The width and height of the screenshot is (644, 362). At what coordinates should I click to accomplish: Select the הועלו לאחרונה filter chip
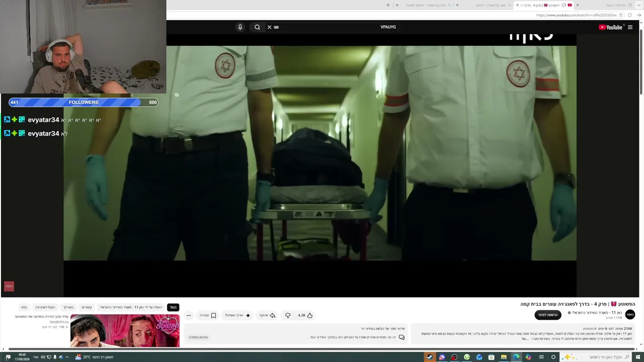pyautogui.click(x=45, y=307)
